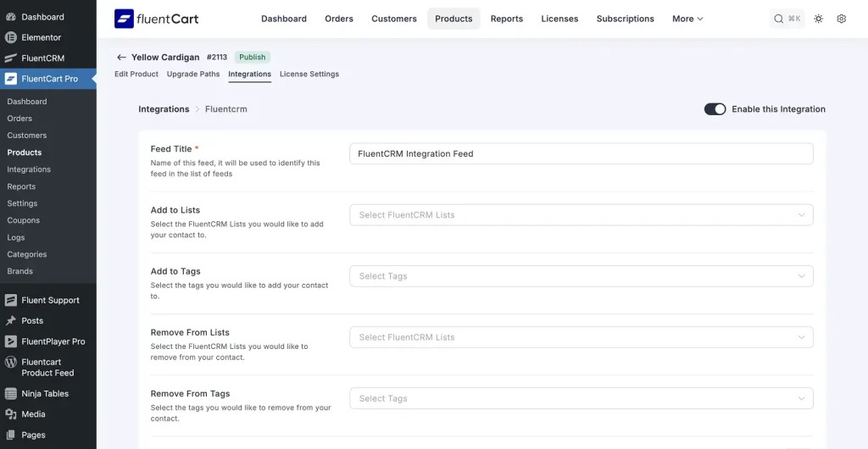This screenshot has height=449, width=868.
Task: Click the Media sidebar icon
Action: (10, 414)
